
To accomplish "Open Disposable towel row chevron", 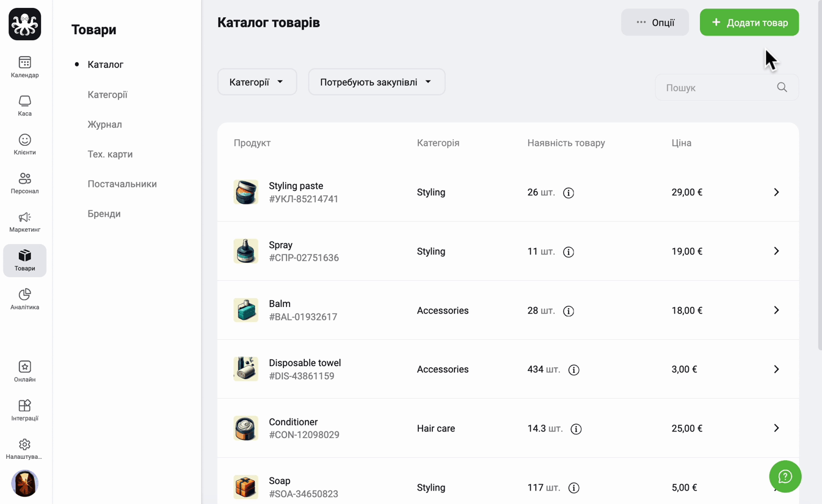I will [776, 369].
